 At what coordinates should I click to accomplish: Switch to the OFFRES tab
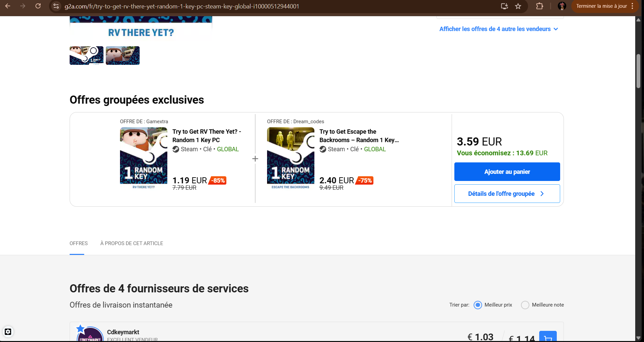point(78,243)
